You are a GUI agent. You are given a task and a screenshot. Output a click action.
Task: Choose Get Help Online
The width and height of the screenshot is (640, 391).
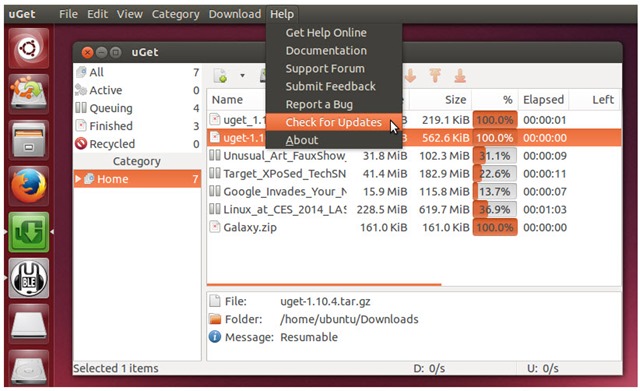[x=334, y=33]
